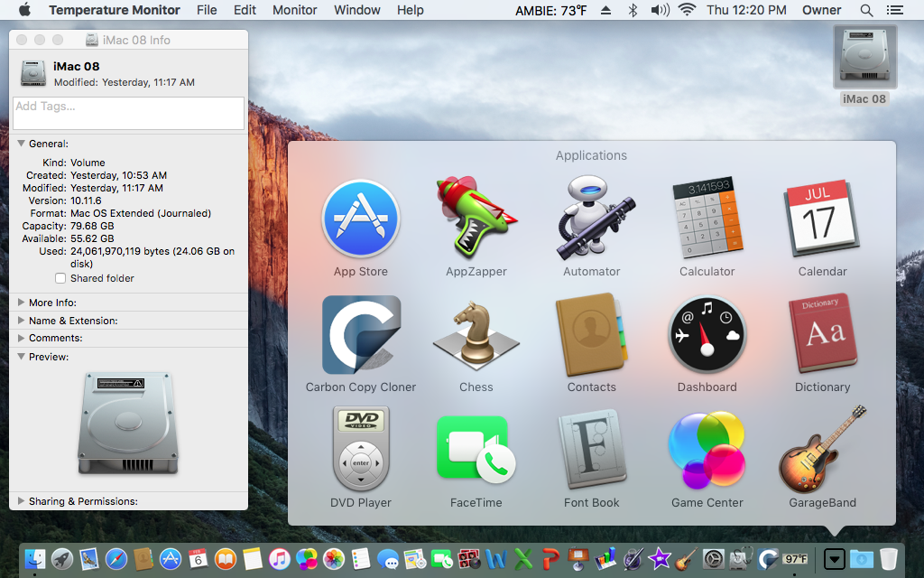Open Photos from the Dock

coord(334,558)
